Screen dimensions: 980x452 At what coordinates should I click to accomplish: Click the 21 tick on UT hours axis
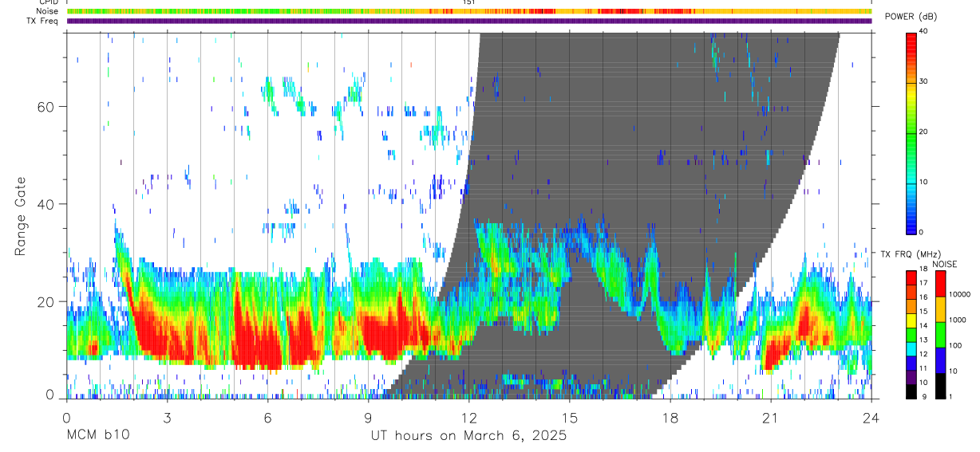[770, 417]
